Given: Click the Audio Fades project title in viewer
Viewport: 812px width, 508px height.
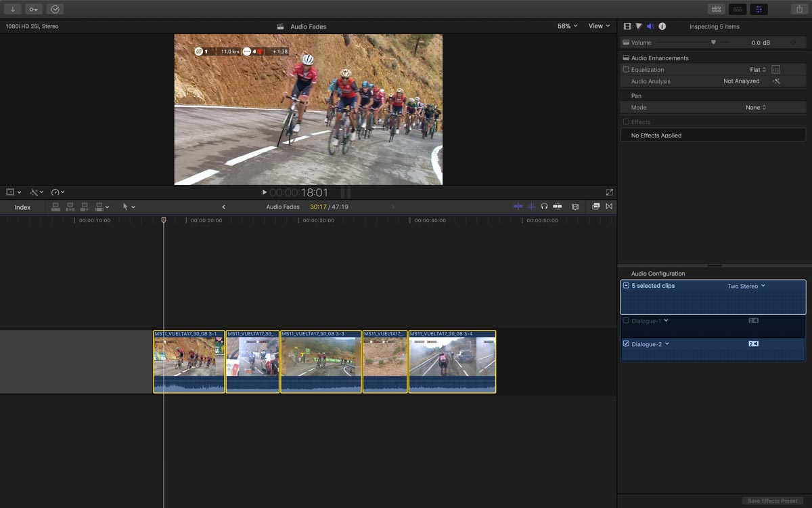Looking at the screenshot, I should (x=309, y=26).
